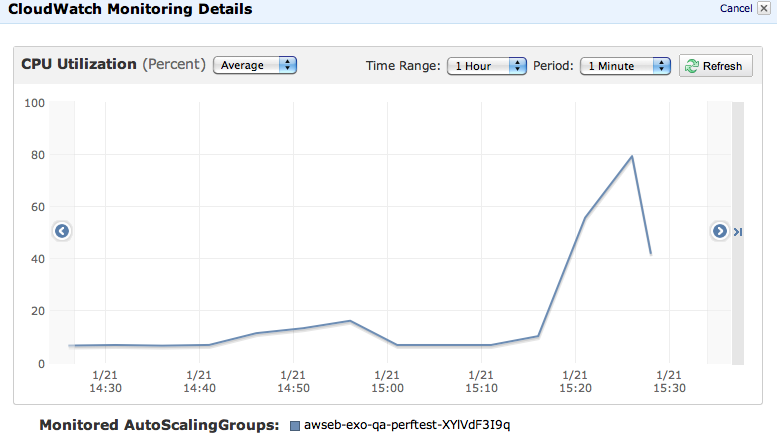This screenshot has width=777, height=439.
Task: Open the Time Range dropdown
Action: [x=486, y=66]
